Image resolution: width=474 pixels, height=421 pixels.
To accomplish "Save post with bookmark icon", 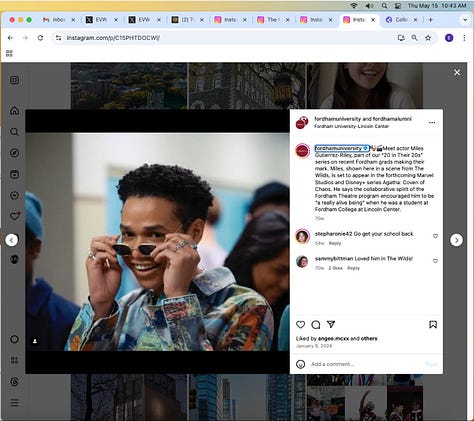I will tap(433, 324).
